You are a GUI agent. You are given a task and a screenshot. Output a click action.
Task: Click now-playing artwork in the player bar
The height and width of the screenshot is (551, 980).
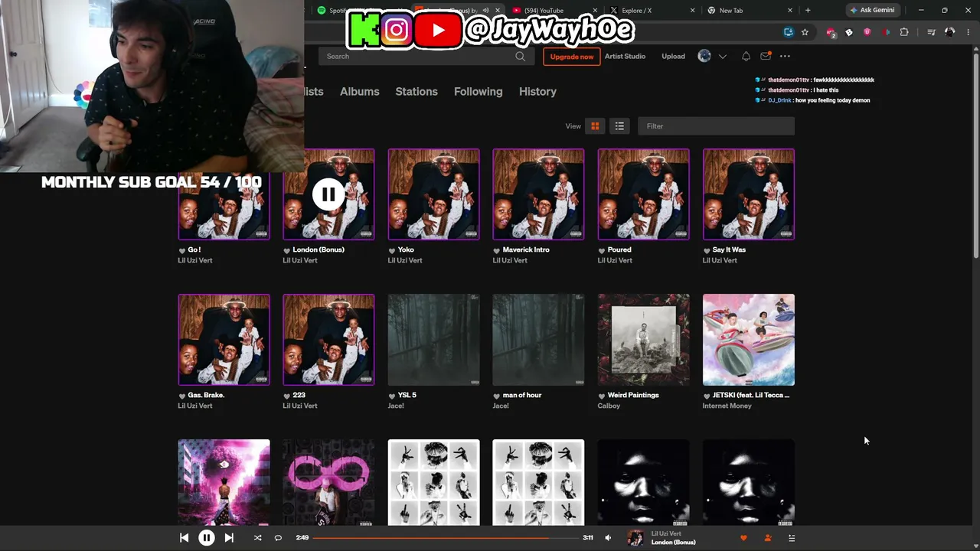tap(635, 538)
